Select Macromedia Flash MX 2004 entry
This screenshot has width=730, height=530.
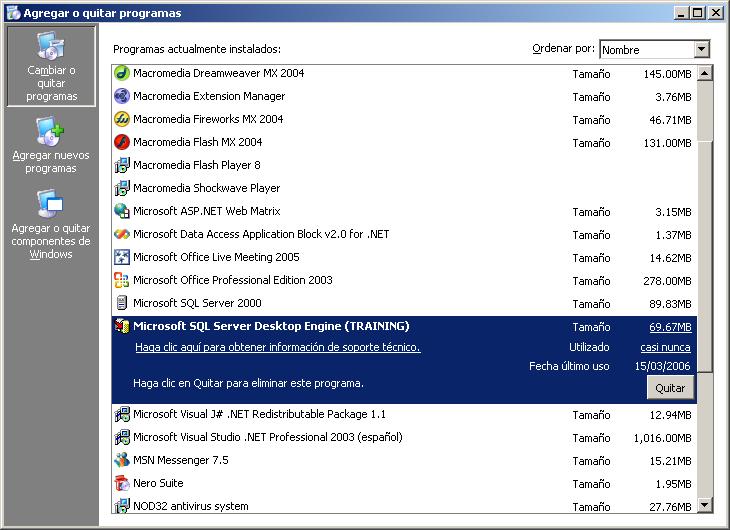point(404,142)
